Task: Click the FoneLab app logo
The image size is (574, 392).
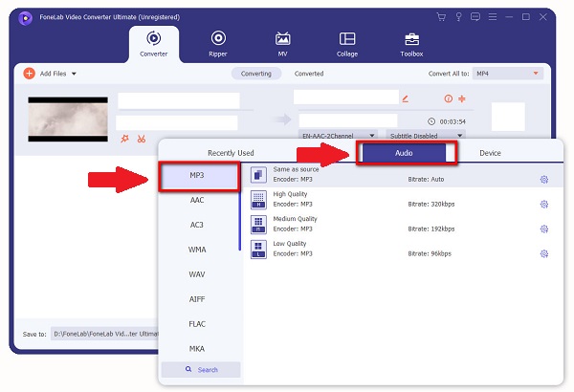Action: click(25, 17)
